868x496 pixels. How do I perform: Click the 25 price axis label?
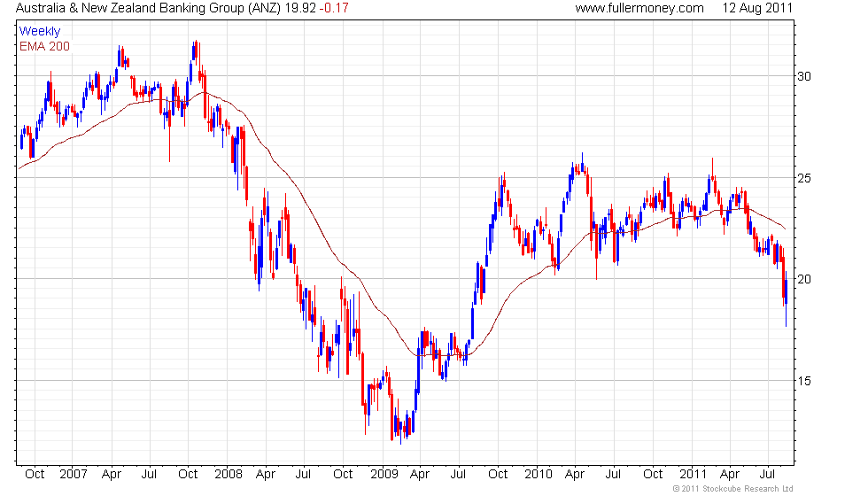tap(804, 178)
